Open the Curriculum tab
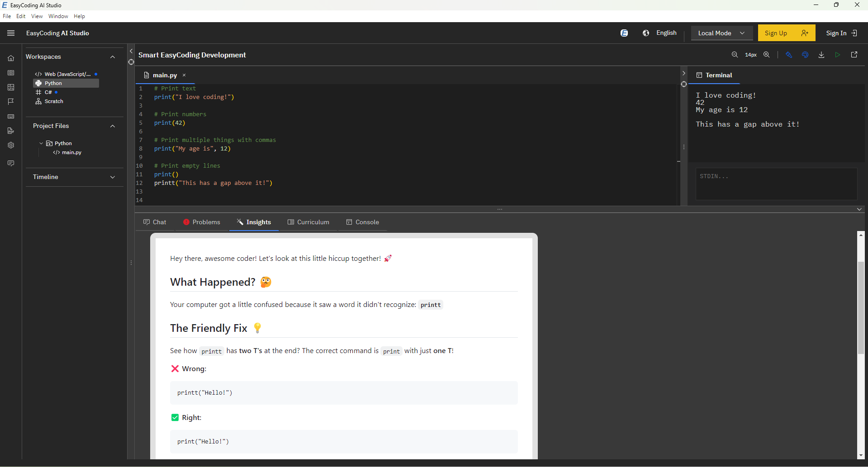This screenshot has height=467, width=868. point(308,222)
